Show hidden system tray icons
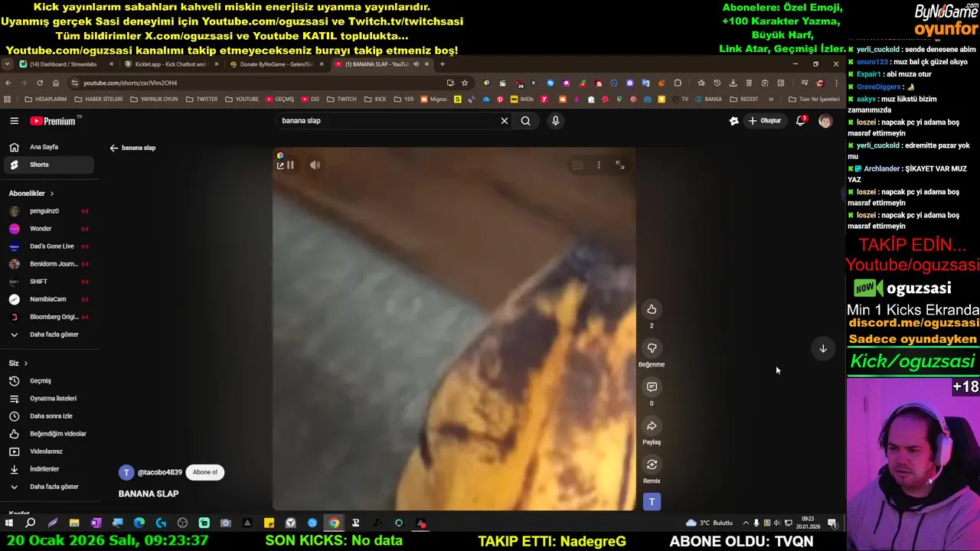This screenshot has height=551, width=980. pyautogui.click(x=746, y=523)
